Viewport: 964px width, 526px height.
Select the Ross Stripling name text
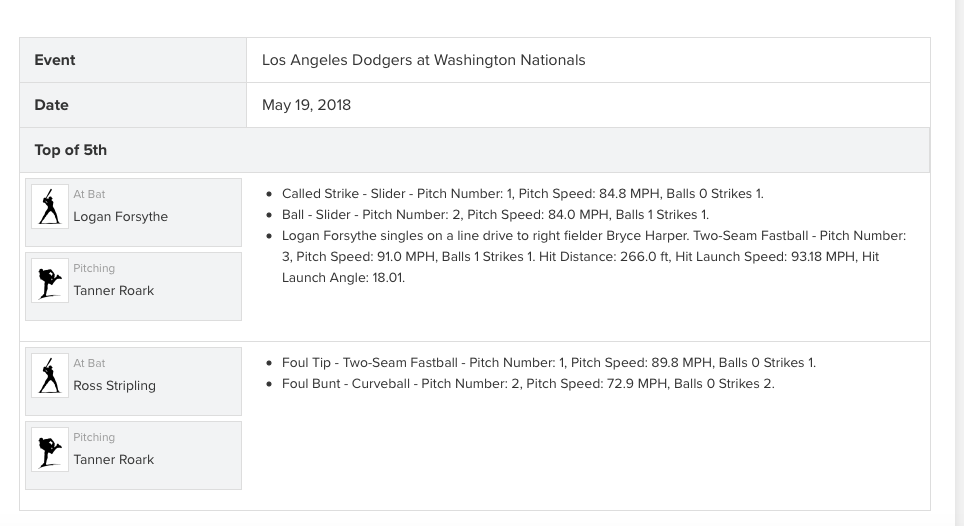114,386
